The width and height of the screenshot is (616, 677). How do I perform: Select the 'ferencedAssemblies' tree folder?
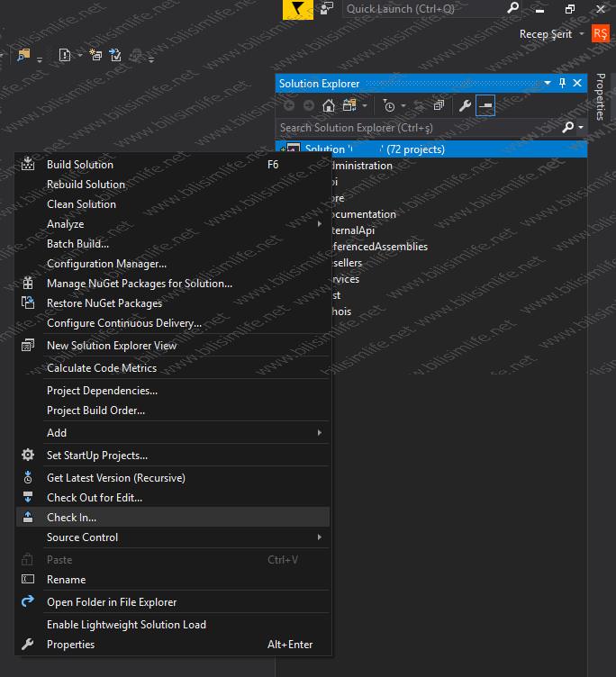point(380,247)
